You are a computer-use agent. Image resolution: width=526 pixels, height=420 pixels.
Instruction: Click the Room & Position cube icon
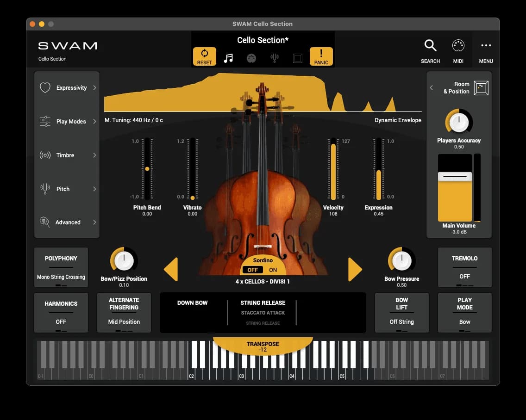(481, 88)
